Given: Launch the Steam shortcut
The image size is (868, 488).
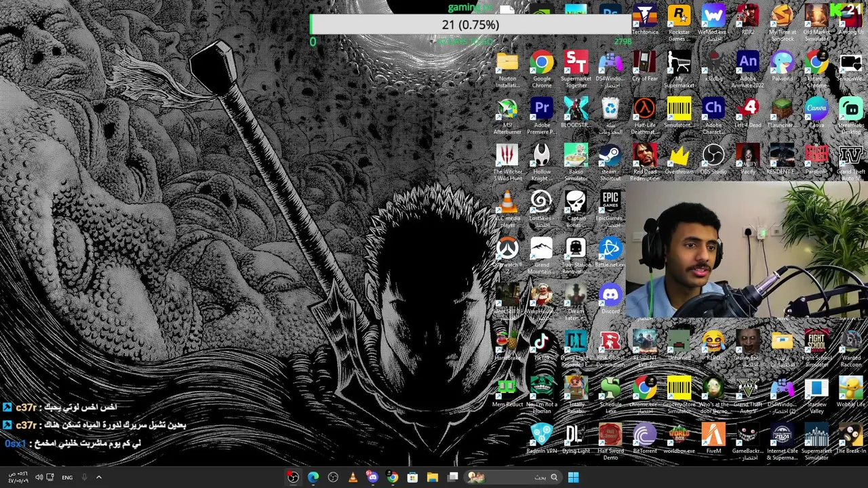Looking at the screenshot, I should coord(610,163).
